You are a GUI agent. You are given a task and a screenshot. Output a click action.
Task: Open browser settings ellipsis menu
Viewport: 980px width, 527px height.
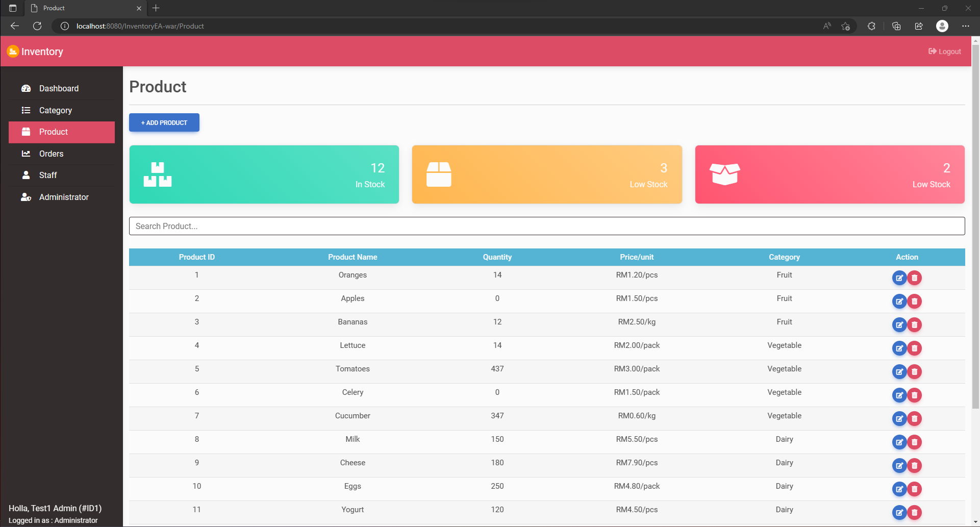(966, 26)
